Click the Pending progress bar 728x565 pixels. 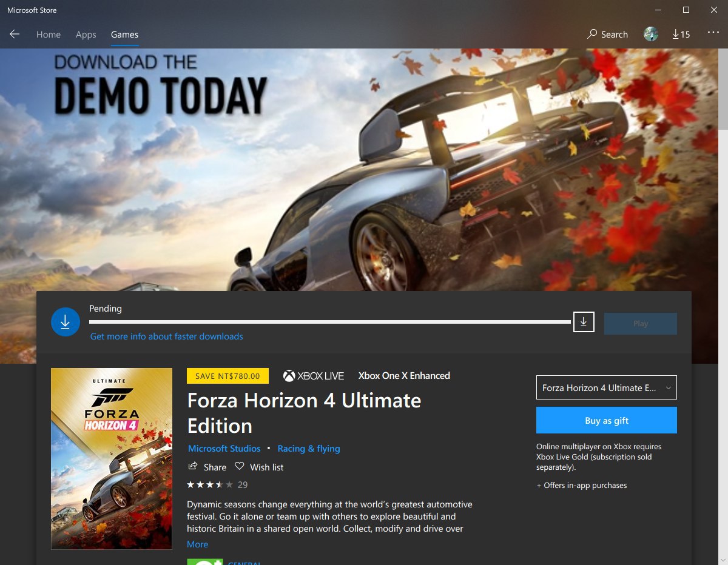click(x=331, y=322)
